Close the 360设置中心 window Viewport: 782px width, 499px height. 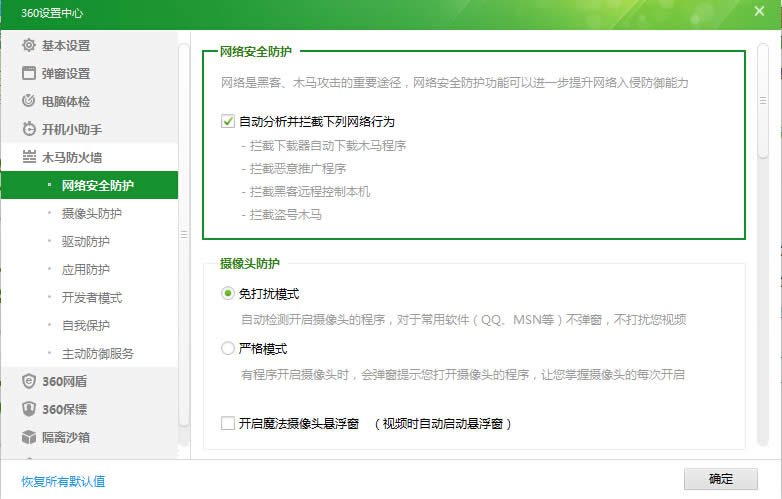759,12
